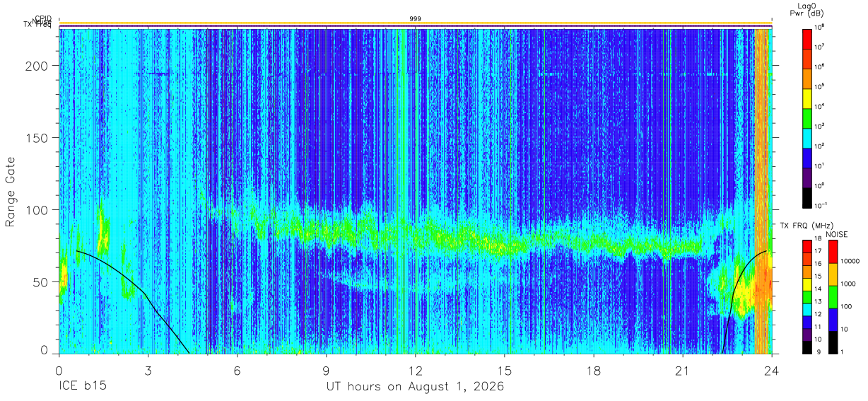Select the cyan segment of the Lag0 Pwr colorbar
Screen dimensions: 868x401
click(x=807, y=137)
